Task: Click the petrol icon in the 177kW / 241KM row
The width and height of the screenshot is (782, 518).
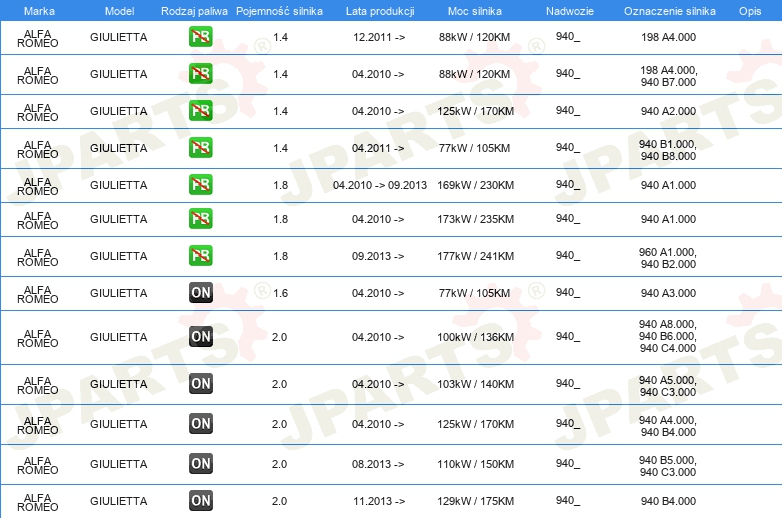Action: pyautogui.click(x=200, y=255)
